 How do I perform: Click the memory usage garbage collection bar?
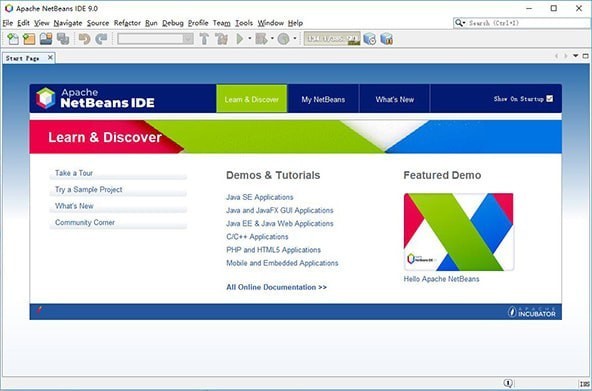332,39
